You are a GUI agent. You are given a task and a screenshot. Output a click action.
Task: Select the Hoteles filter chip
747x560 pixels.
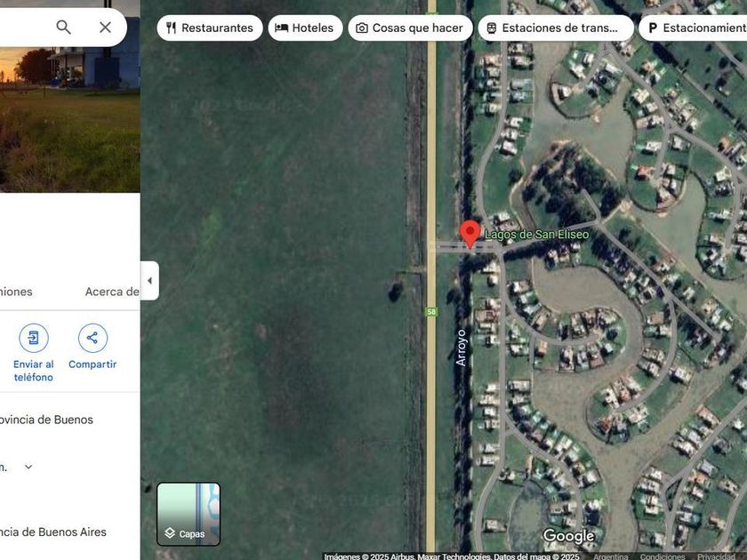tap(305, 28)
